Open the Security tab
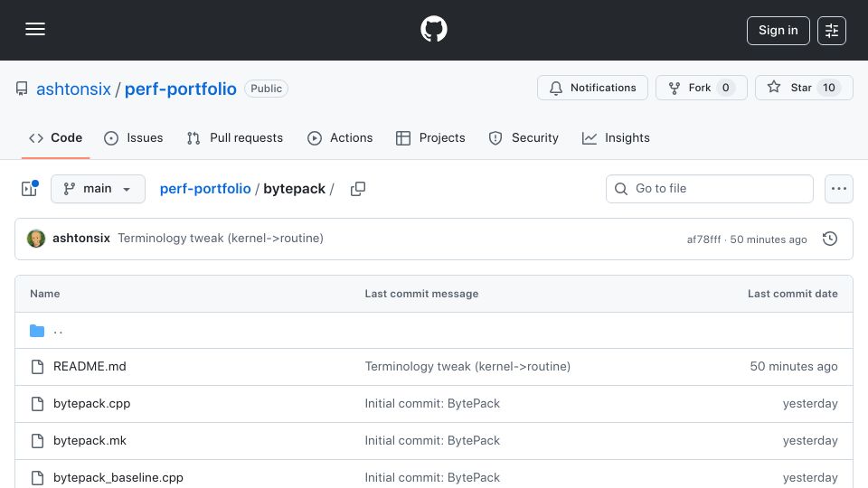The image size is (868, 488). coord(524,137)
